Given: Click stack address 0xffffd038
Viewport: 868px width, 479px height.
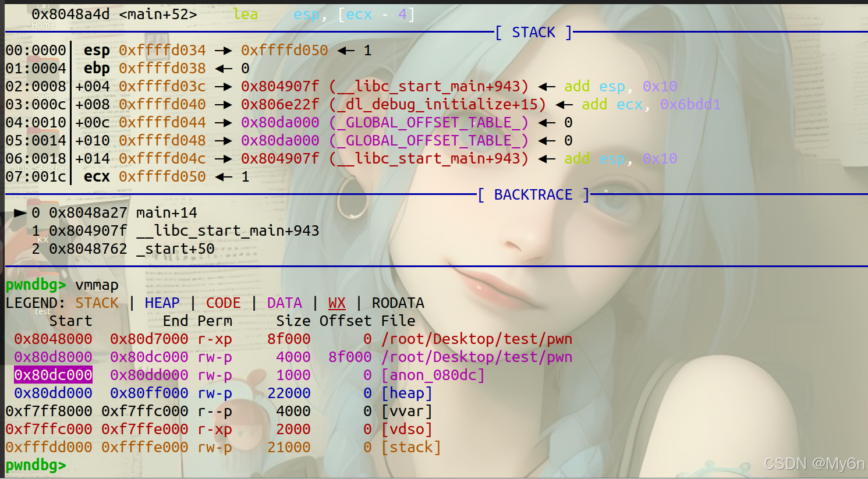Looking at the screenshot, I should click(x=162, y=69).
